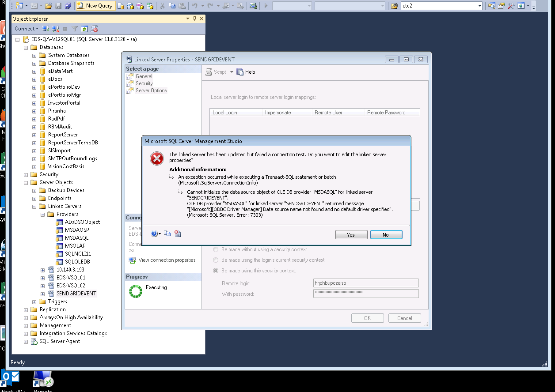Click the Refresh icon in Object Explorer
The image size is (555, 392).
pos(84,29)
